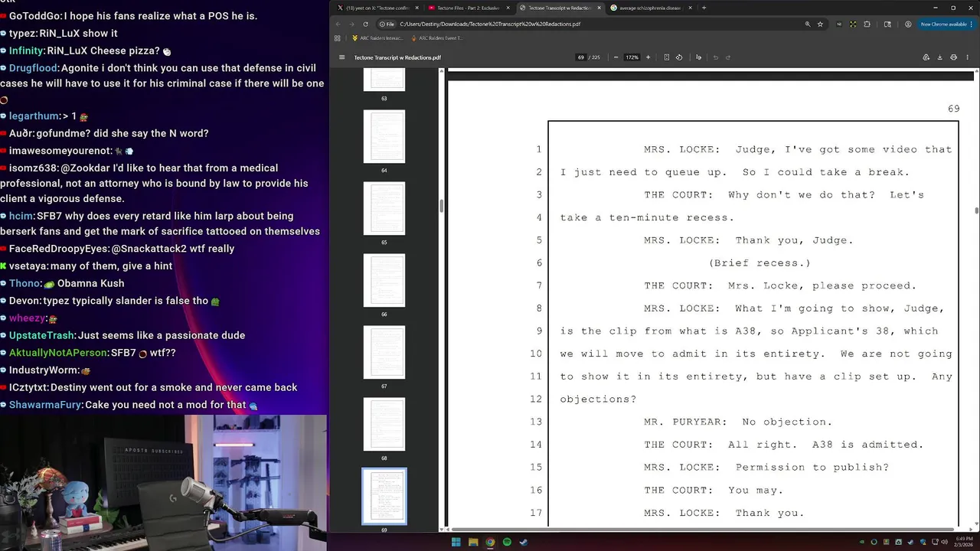Save the PDF to Google Drive

coord(926,57)
